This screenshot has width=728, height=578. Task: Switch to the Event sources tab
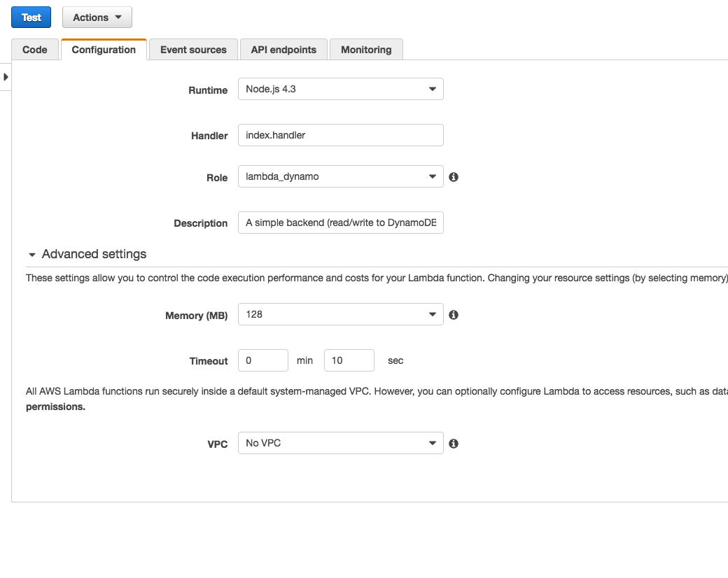tap(193, 50)
